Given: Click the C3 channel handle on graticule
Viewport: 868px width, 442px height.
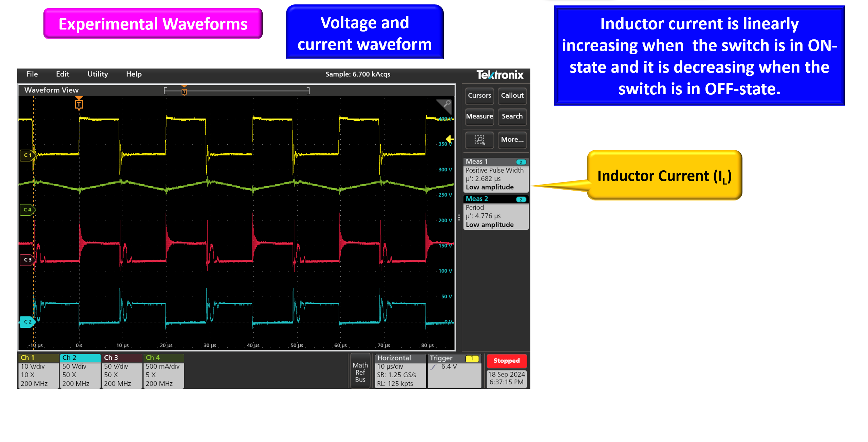Looking at the screenshot, I should coord(27,260).
